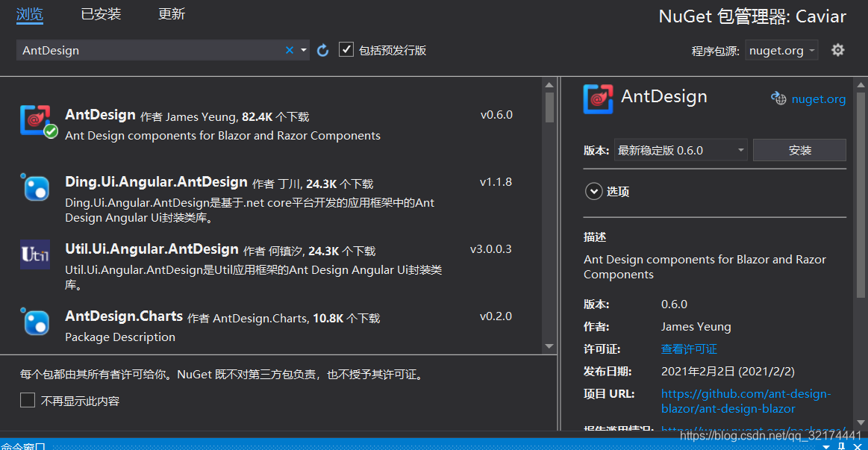Open NuGet package source settings gear

coord(837,50)
